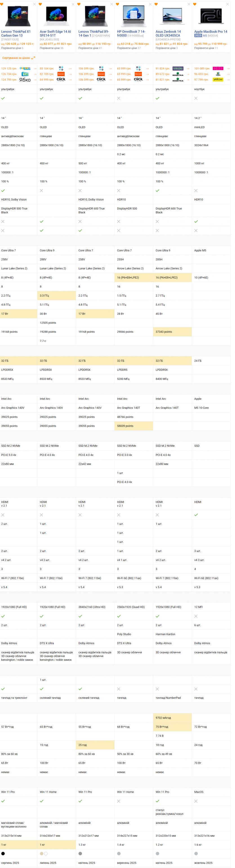Select the black color swatch for ThinkPad X1
The image size is (235, 868).
[3, 853]
